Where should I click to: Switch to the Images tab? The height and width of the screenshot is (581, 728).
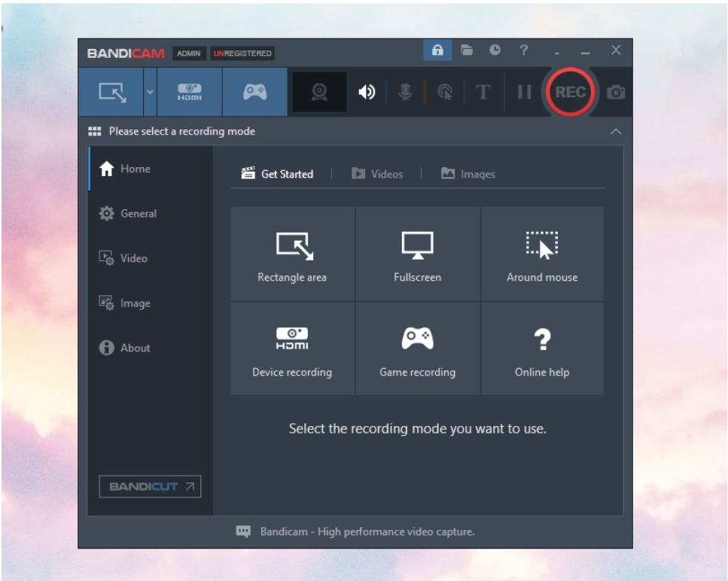point(468,174)
